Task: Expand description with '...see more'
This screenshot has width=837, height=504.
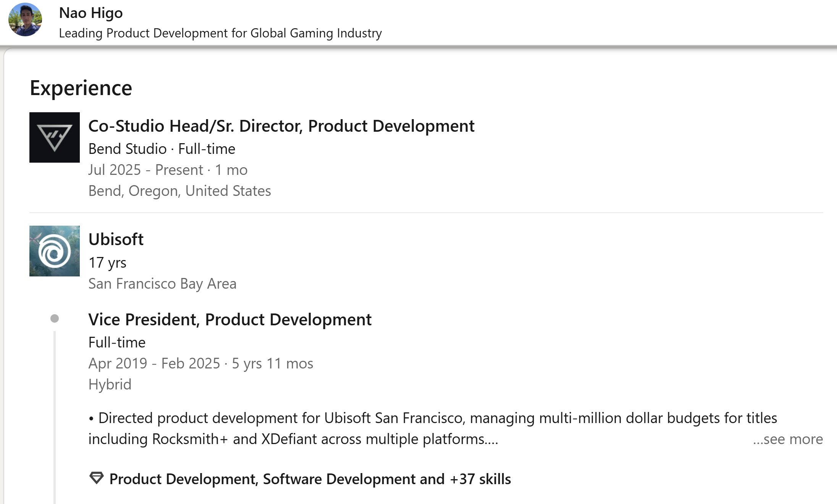Action: [x=788, y=439]
